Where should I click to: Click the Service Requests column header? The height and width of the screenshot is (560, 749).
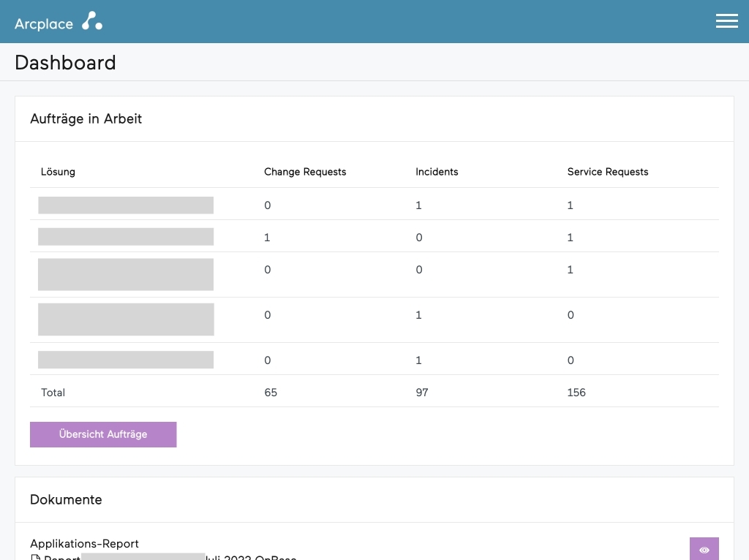point(607,172)
